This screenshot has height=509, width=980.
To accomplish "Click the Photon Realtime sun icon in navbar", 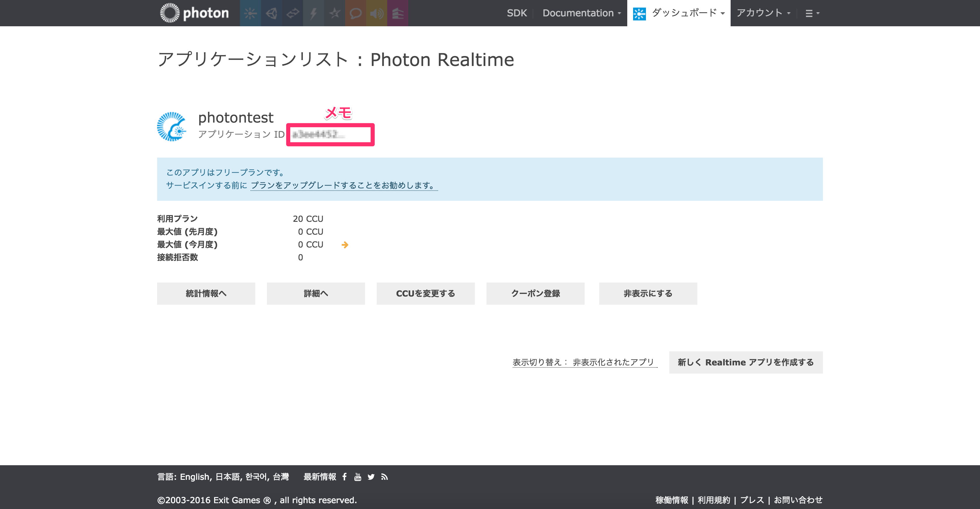I will [250, 13].
